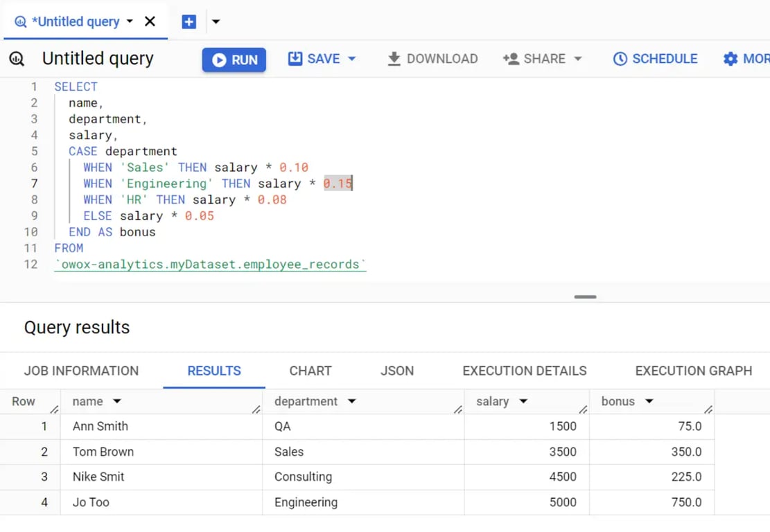This screenshot has height=532, width=770.
Task: Click the bonus column resize handle
Action: pos(708,409)
